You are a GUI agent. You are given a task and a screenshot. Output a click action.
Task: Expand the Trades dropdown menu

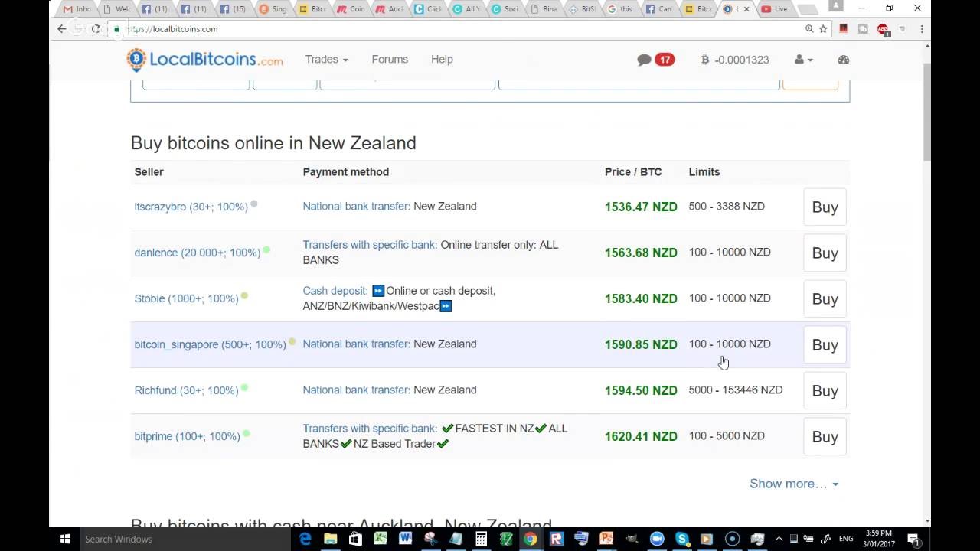[x=326, y=59]
